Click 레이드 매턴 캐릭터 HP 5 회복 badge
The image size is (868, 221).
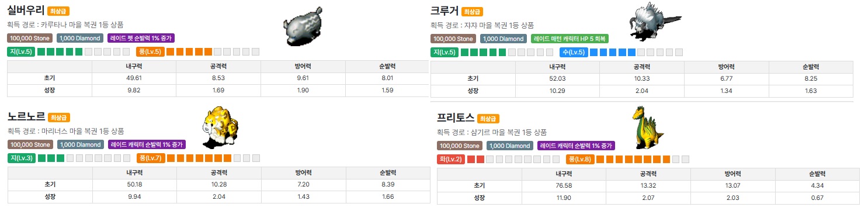click(570, 39)
